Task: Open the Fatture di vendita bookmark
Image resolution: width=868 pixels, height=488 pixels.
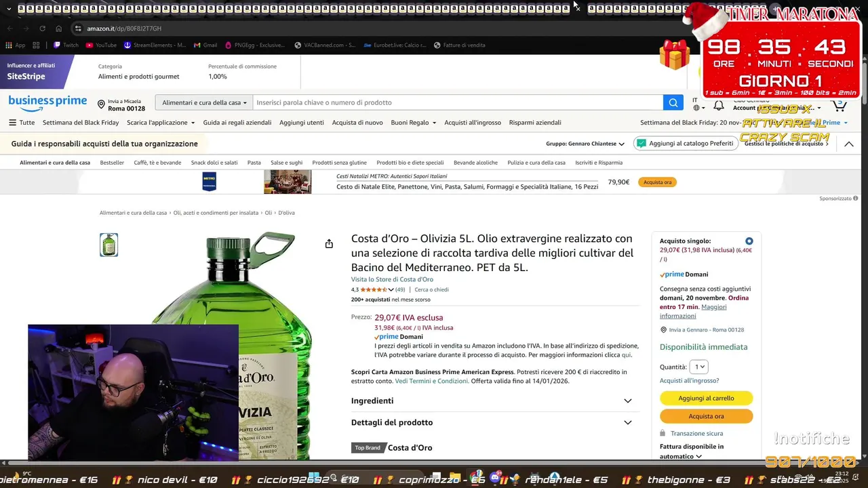Action: point(459,45)
